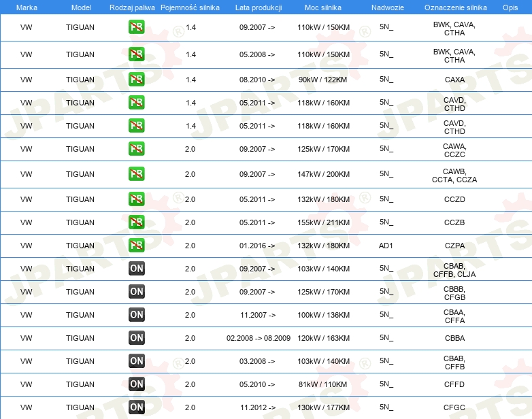Click the Pojemność silnika column header
Viewport: 532px width, 419px height.
[190, 7]
